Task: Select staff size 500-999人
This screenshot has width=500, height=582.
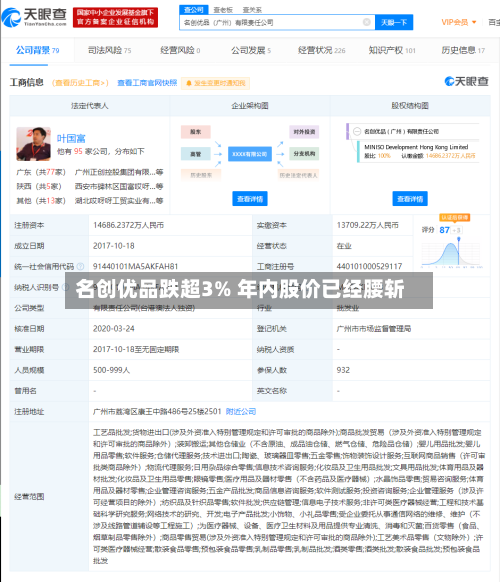Action: click(x=111, y=370)
